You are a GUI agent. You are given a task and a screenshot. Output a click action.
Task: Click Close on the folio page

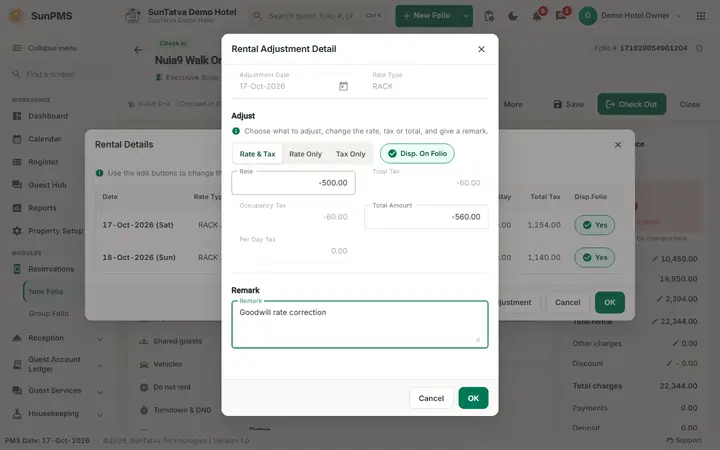pyautogui.click(x=690, y=104)
